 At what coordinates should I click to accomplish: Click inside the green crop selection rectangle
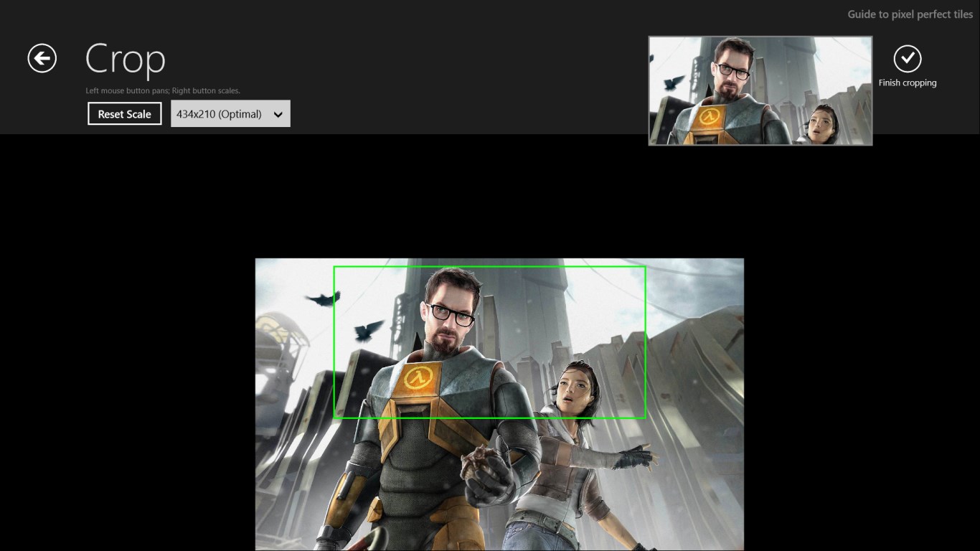(490, 343)
